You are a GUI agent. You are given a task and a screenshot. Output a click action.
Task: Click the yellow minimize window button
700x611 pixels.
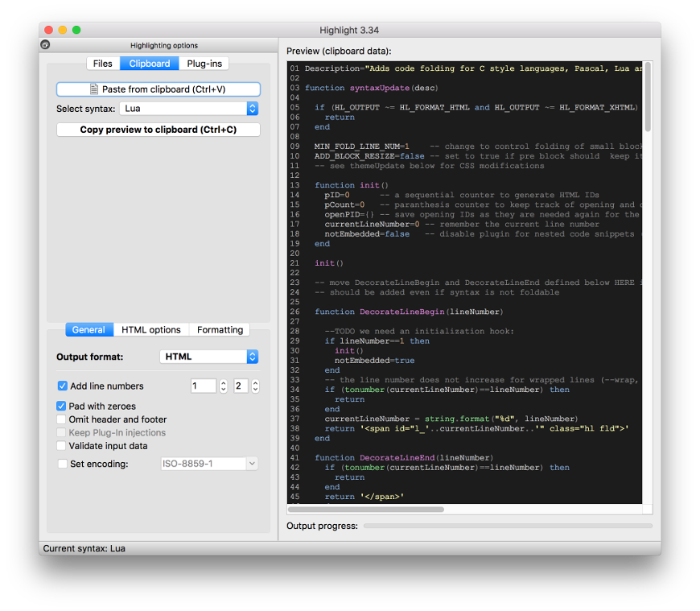point(63,30)
